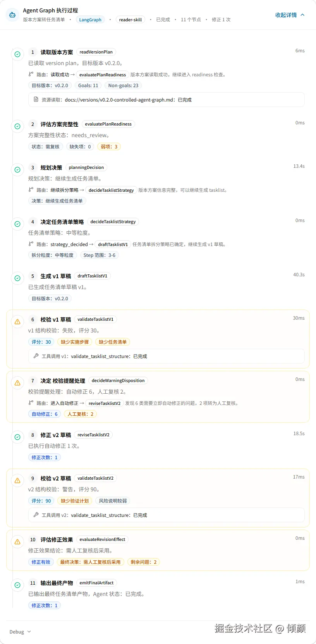Screen dimensions: 316x644
Task: Click warning triangle icon of step 6
Action: pos(17,322)
